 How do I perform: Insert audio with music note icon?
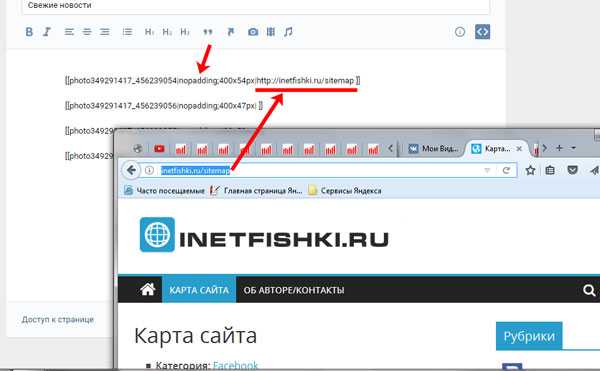[289, 32]
